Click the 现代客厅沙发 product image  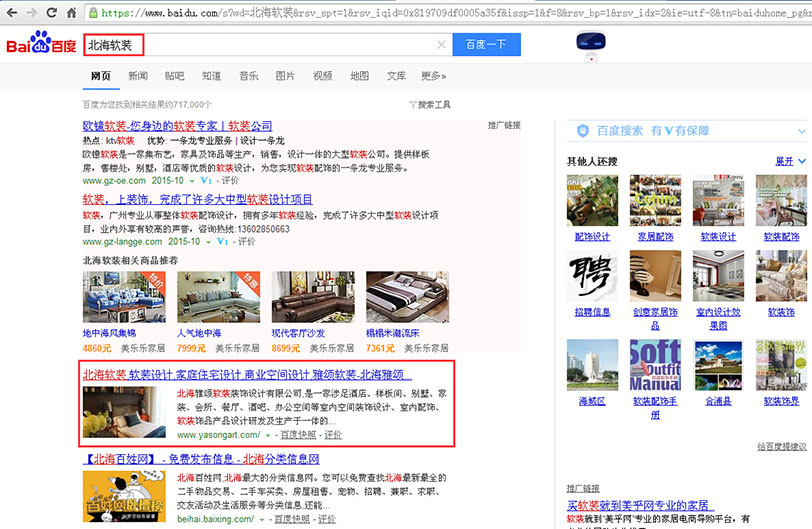(x=313, y=297)
